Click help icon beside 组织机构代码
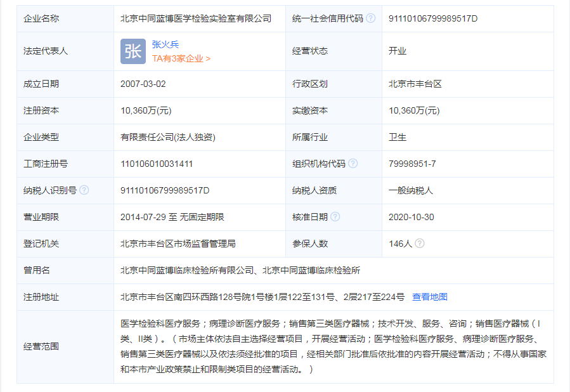This screenshot has width=570, height=392. [x=352, y=163]
